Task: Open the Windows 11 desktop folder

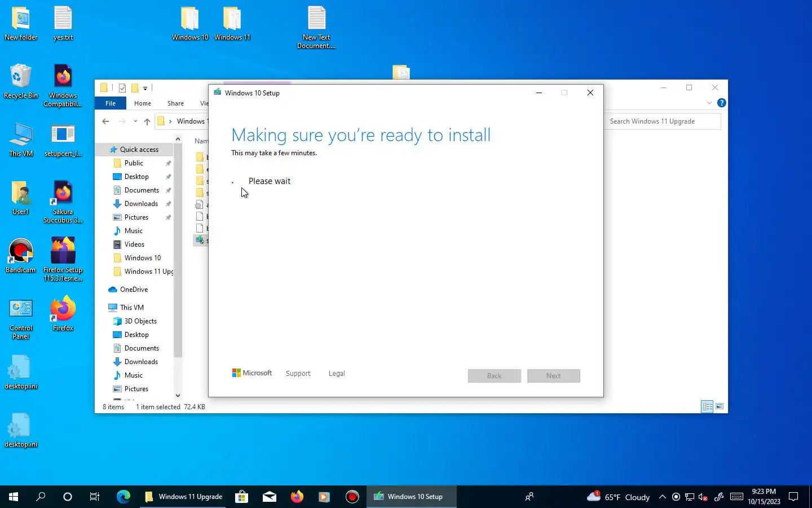Action: click(232, 24)
